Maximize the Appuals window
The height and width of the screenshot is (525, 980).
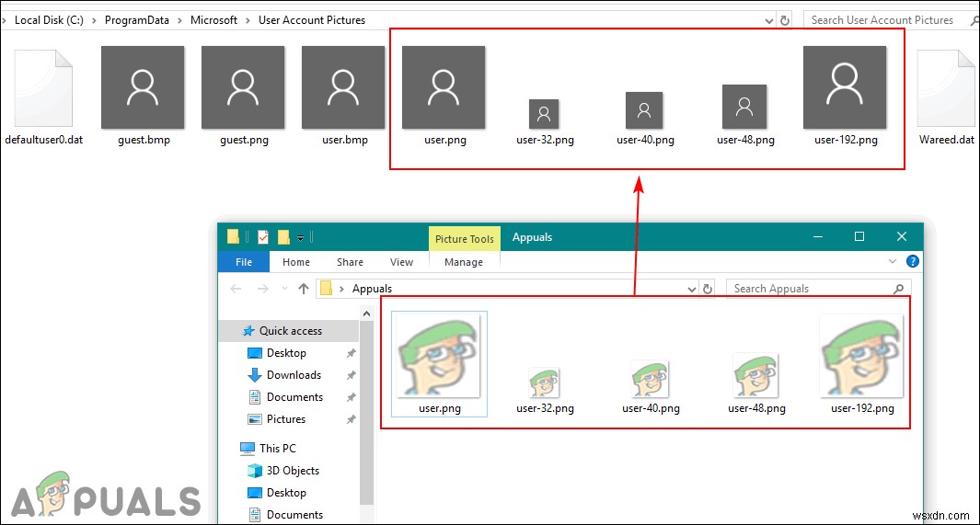[859, 236]
